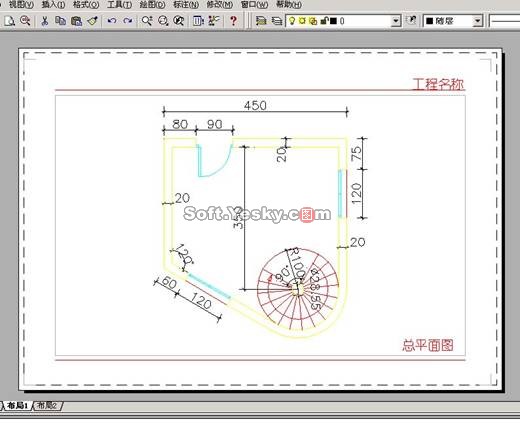520x428 pixels.
Task: Click the Cut scissors icon
Action: (x=44, y=21)
